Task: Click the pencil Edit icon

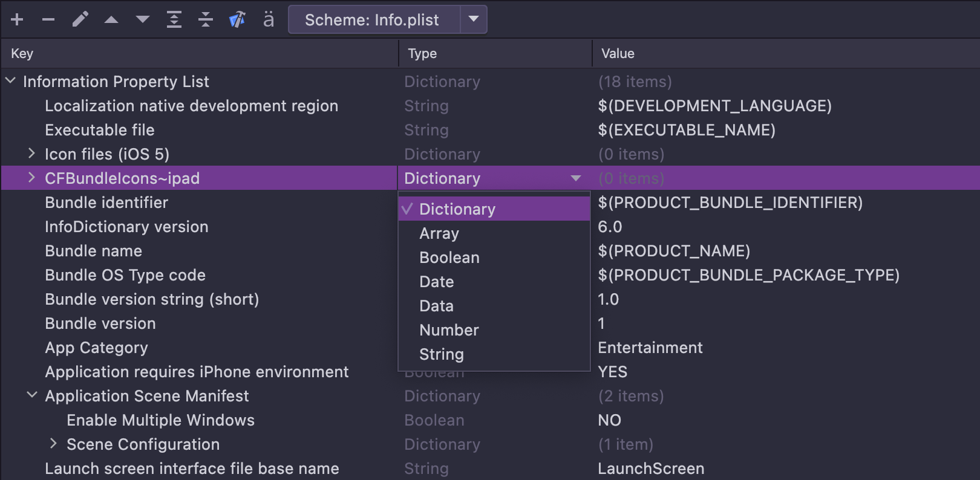Action: point(80,20)
